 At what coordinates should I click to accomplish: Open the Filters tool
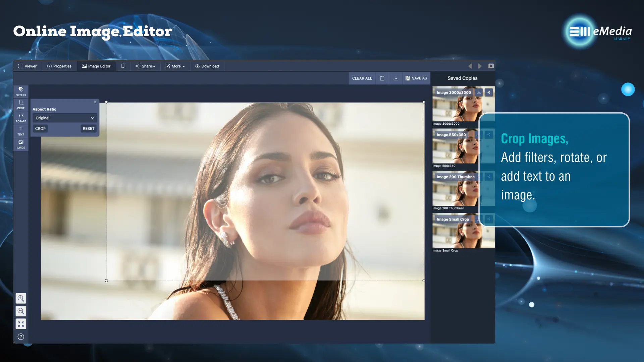click(21, 91)
